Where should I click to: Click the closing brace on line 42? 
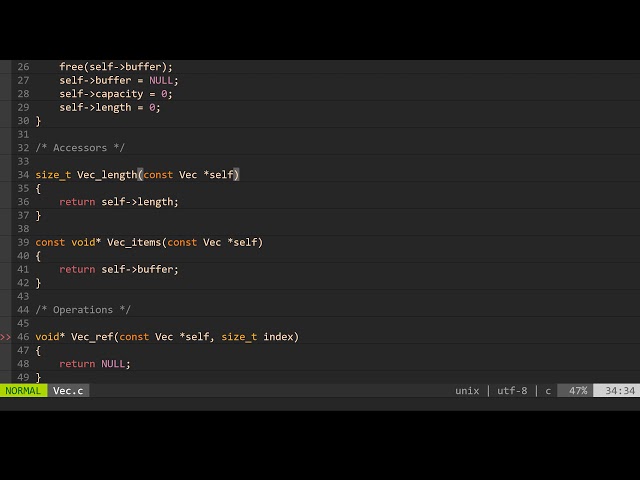pos(38,283)
